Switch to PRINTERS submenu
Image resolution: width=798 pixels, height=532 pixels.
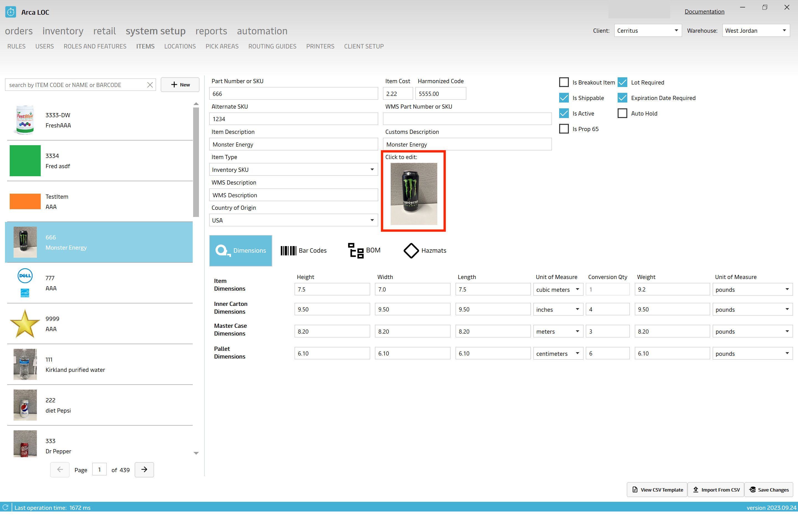coord(320,46)
